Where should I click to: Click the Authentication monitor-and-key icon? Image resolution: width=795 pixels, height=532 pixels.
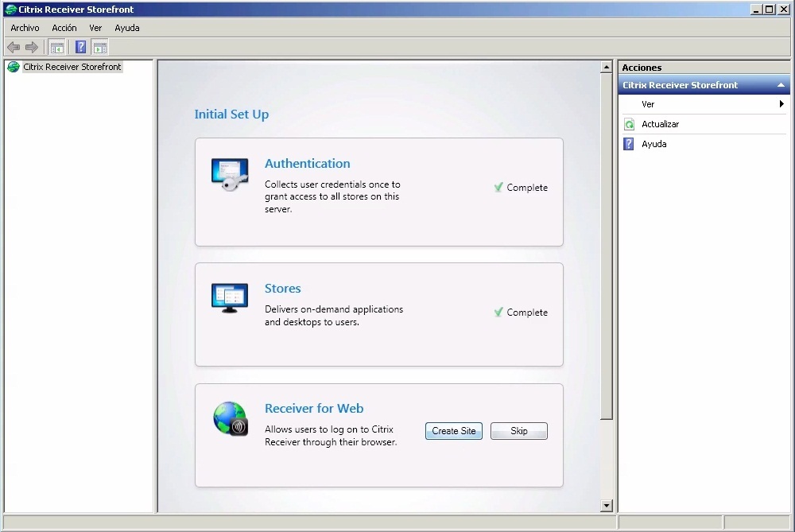230,174
